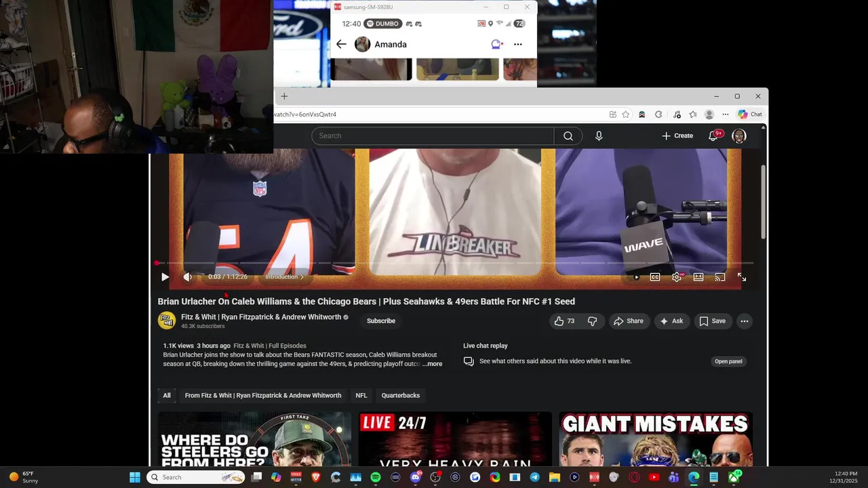The image size is (868, 488).
Task: Subscribe to Fitz & Whit channel
Action: [x=381, y=321]
